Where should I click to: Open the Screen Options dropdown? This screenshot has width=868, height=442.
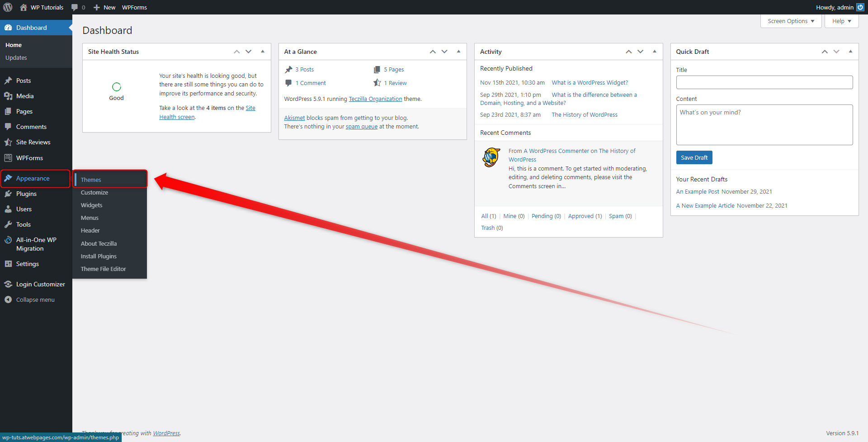click(x=791, y=21)
